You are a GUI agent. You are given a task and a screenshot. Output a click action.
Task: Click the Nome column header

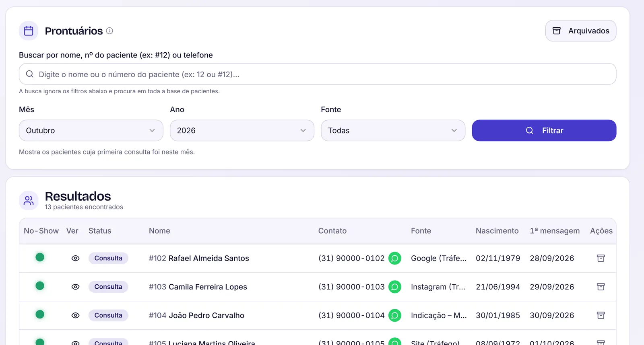[159, 231]
